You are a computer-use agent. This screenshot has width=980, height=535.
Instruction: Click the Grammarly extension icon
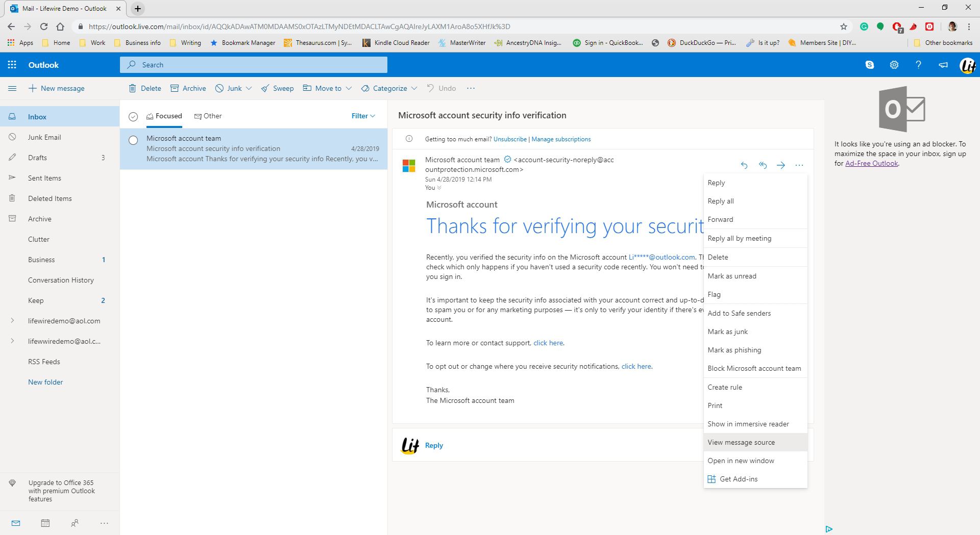(864, 27)
